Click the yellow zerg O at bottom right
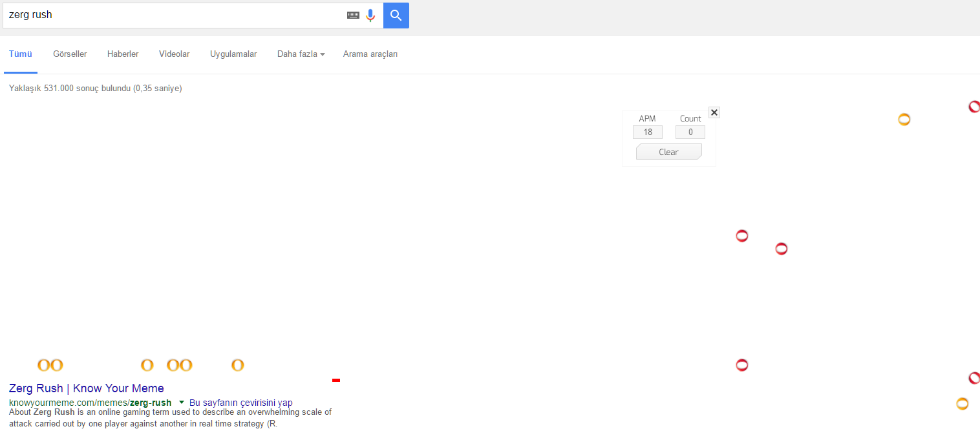Screen dimensions: 980x442 (962, 404)
